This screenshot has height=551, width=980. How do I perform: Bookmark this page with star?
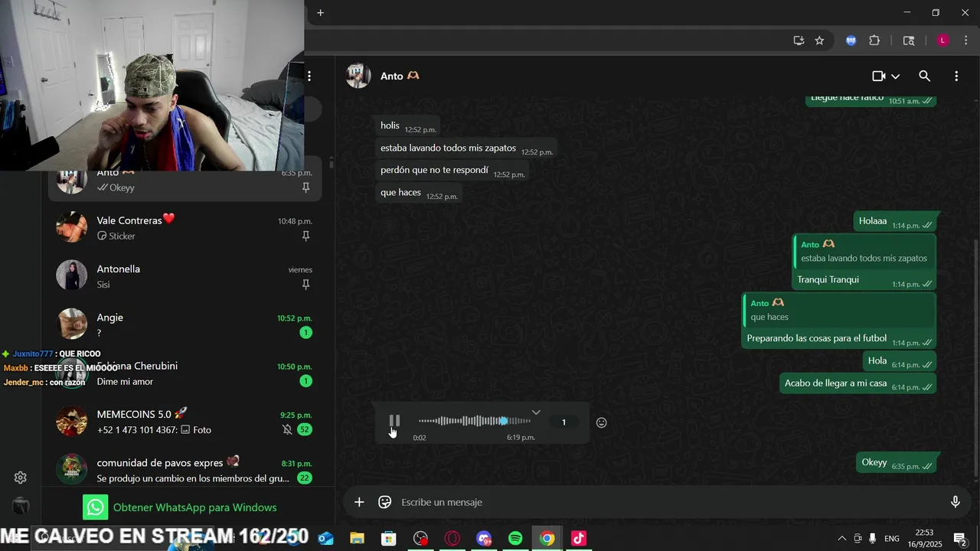(x=819, y=41)
